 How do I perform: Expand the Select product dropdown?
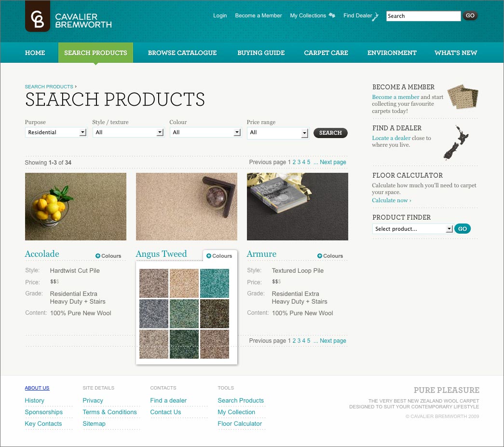pyautogui.click(x=413, y=229)
